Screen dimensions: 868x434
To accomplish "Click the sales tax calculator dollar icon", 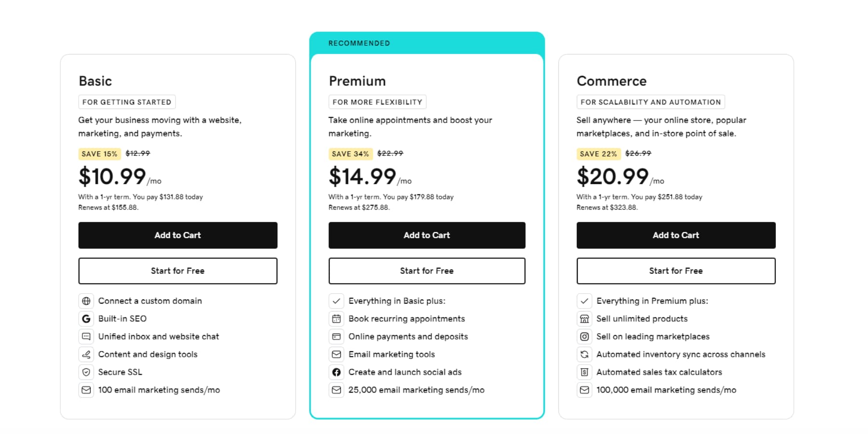I will (584, 372).
